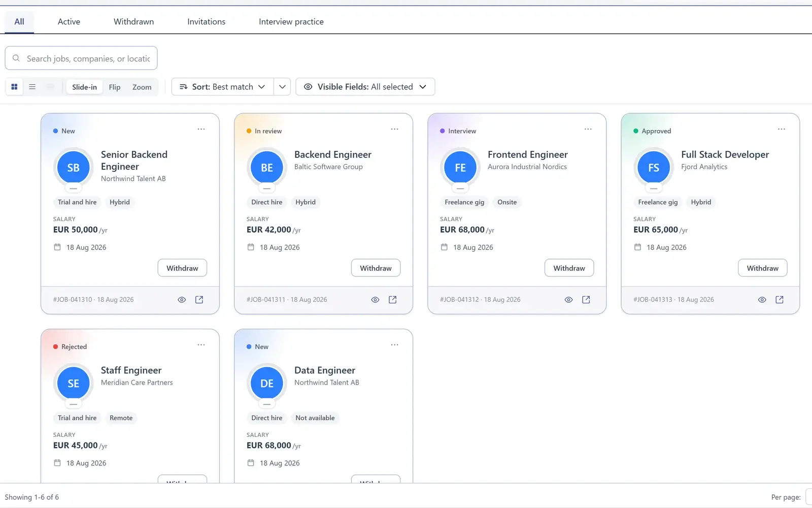
Task: Open the Sort: Best match dropdown
Action: click(222, 87)
